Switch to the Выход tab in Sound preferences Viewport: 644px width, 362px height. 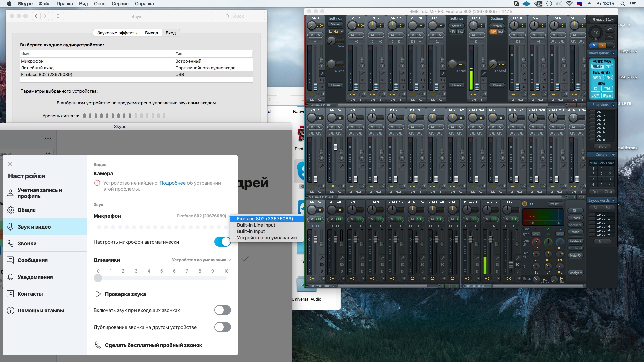(x=151, y=33)
